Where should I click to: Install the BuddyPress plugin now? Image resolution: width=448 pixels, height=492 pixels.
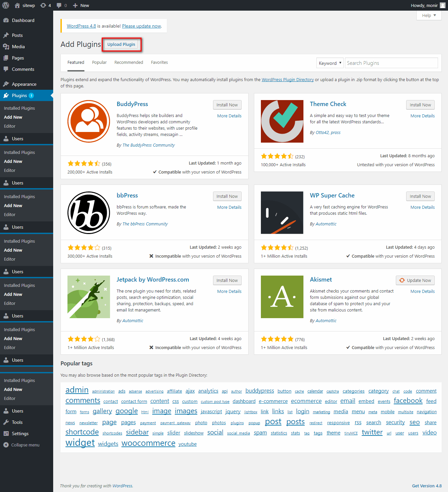tap(227, 105)
